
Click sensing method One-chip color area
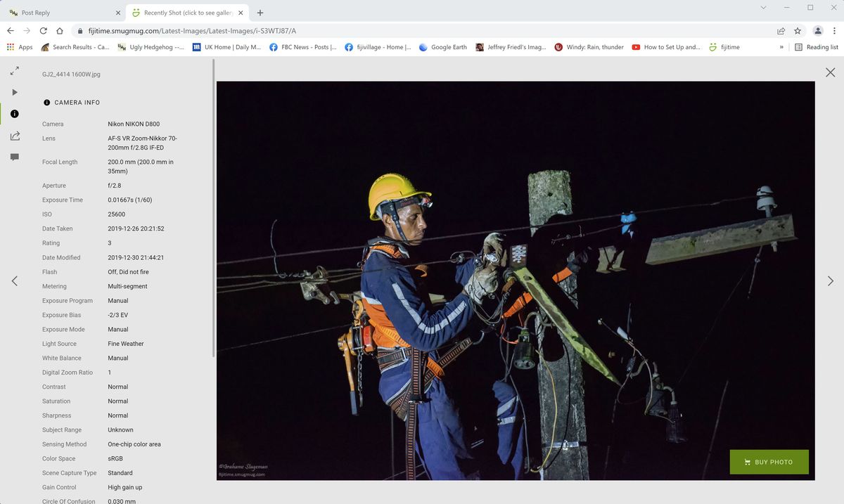pyautogui.click(x=134, y=444)
